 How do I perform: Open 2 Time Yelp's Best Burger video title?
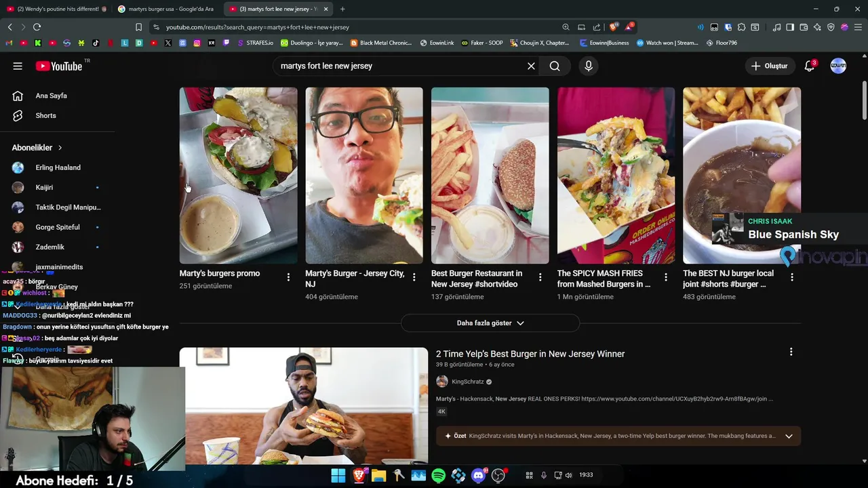(x=530, y=354)
